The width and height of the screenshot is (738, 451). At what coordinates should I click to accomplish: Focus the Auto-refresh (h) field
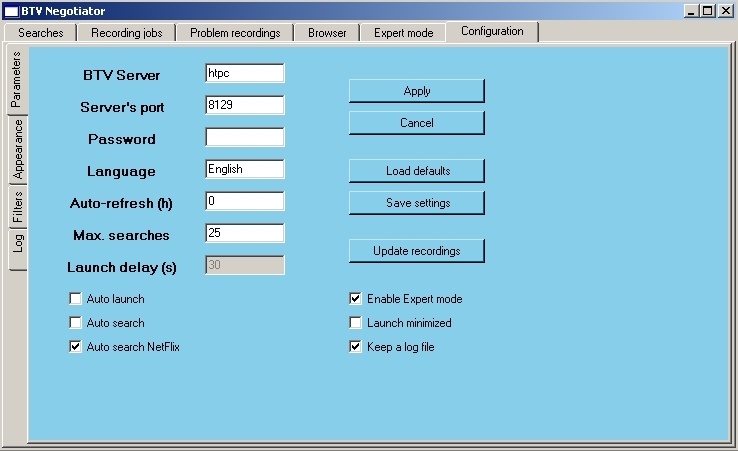pos(245,201)
